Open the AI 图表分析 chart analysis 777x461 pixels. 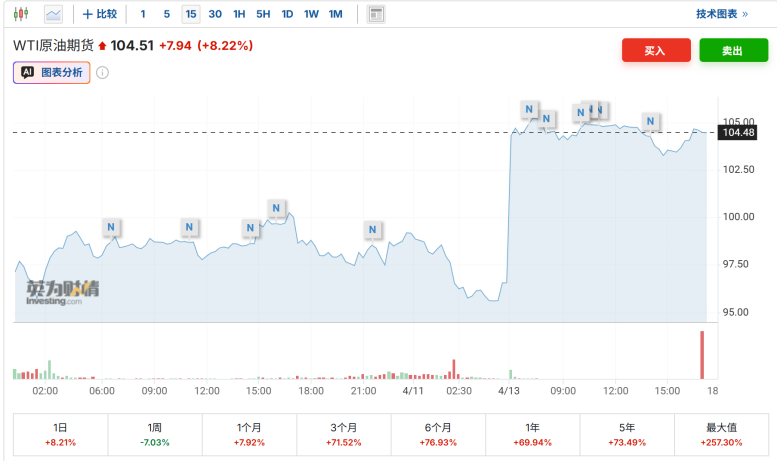(52, 72)
